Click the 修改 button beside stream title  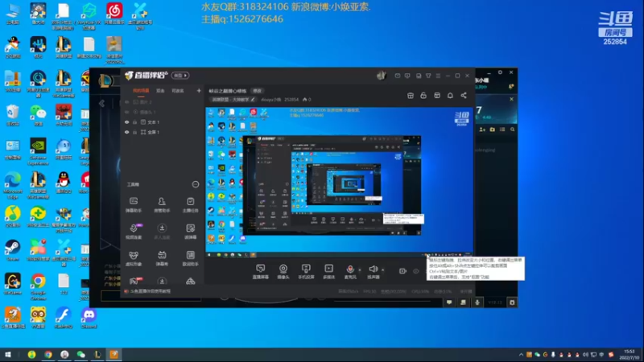point(258,91)
